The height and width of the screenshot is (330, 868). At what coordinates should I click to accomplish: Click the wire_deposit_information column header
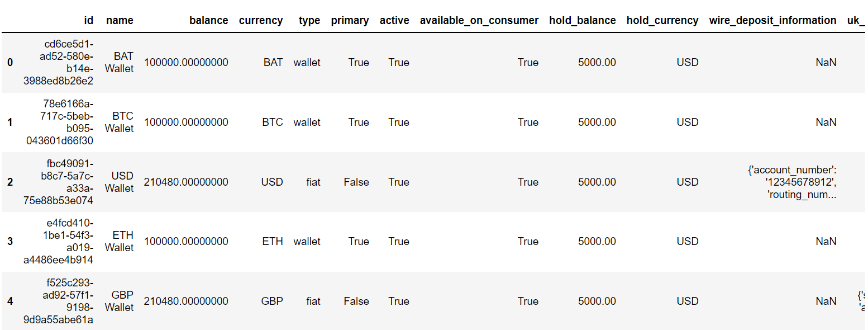773,21
